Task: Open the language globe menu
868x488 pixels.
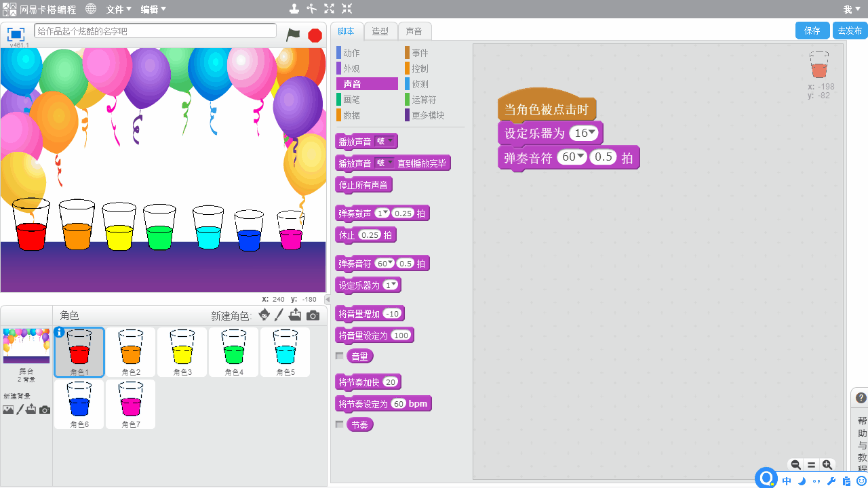Action: (91, 9)
